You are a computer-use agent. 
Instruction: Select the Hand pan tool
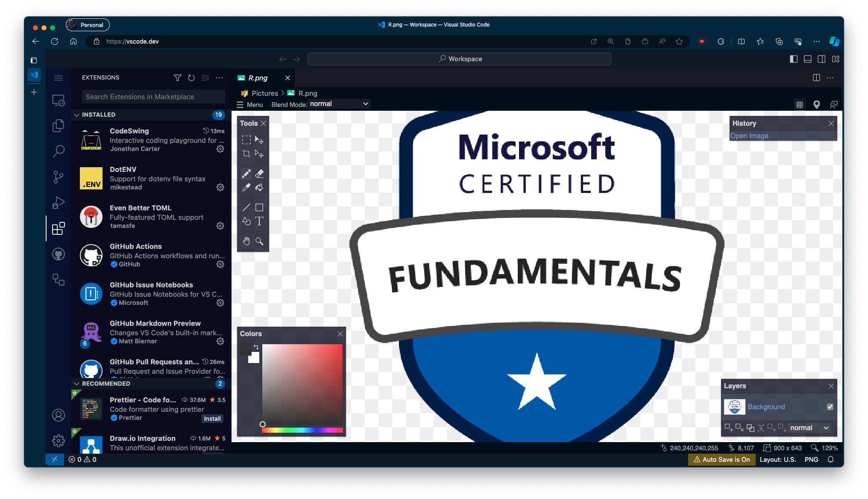246,241
